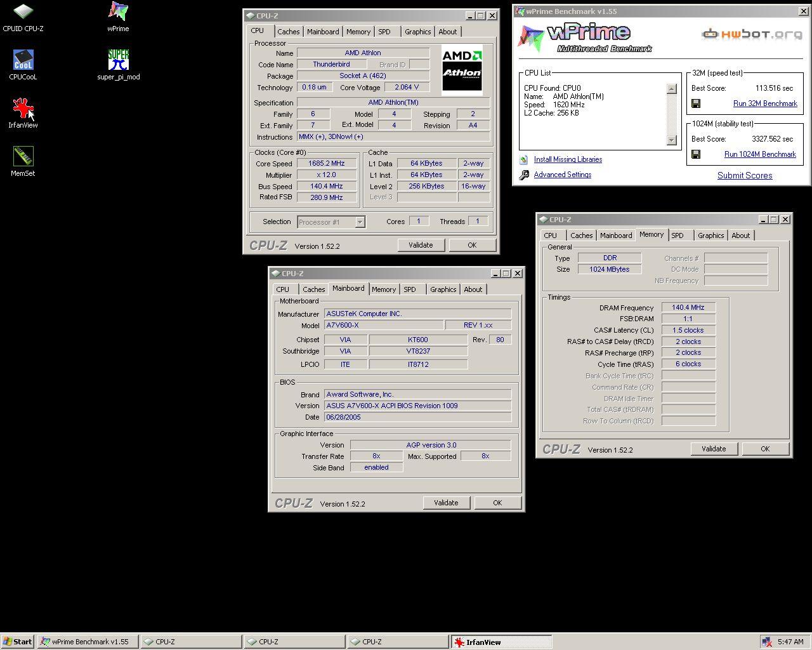812x650 pixels.
Task: Click the CPU-Z title icon in the CPU window
Action: click(x=250, y=16)
